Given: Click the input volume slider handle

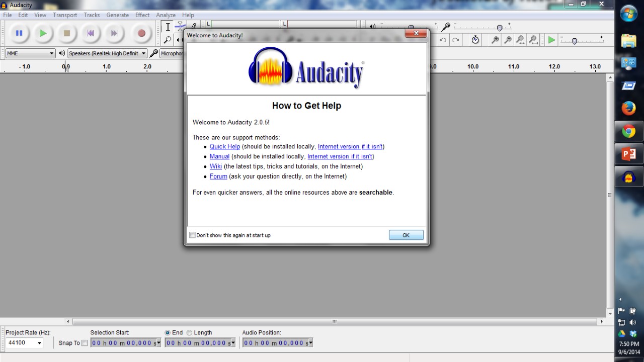Looking at the screenshot, I should click(x=500, y=28).
